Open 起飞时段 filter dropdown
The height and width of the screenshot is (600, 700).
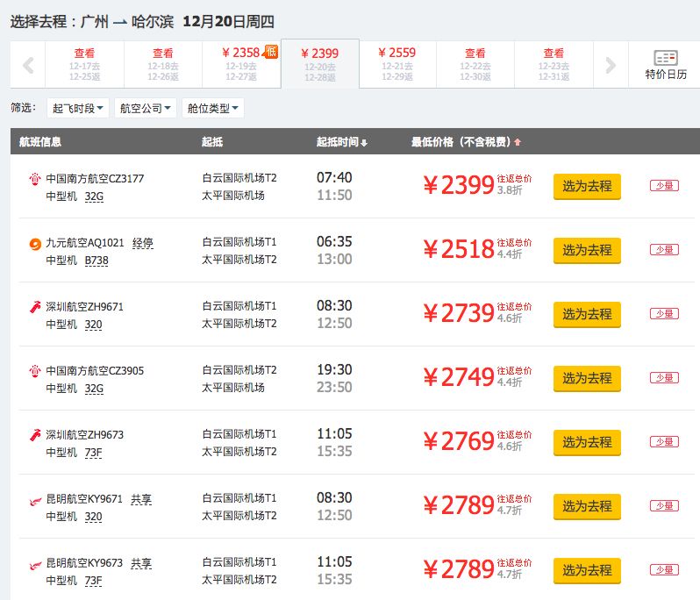pos(78,108)
